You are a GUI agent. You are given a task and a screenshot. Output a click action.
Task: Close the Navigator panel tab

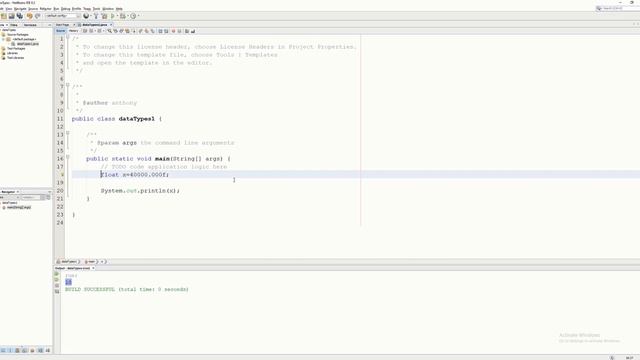pos(18,192)
